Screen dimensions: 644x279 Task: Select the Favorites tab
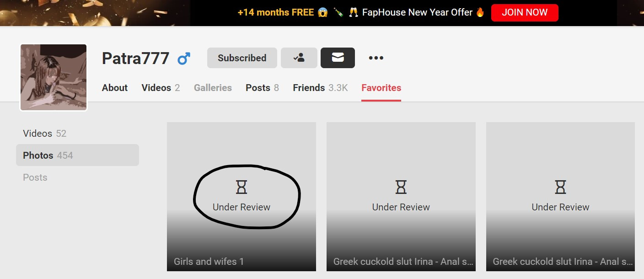(x=381, y=88)
